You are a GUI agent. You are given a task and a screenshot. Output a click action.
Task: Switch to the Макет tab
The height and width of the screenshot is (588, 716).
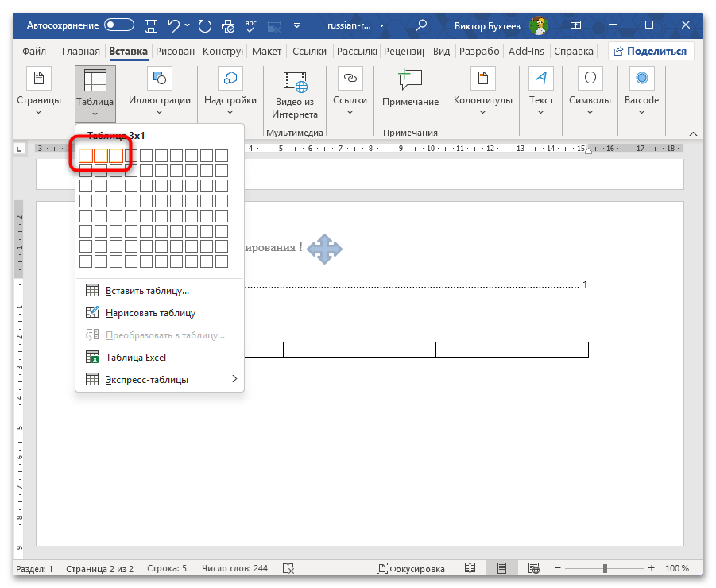[x=267, y=51]
